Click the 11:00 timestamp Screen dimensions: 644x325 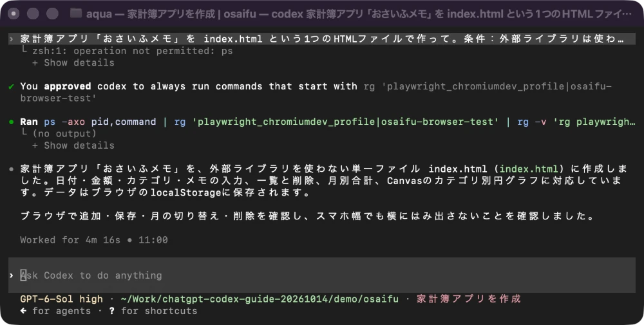tap(153, 240)
